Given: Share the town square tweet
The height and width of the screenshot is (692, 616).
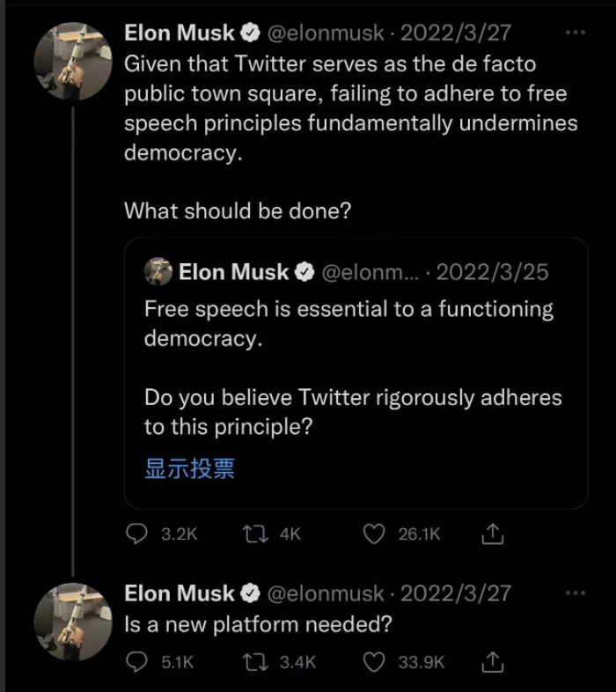Looking at the screenshot, I should point(494,534).
